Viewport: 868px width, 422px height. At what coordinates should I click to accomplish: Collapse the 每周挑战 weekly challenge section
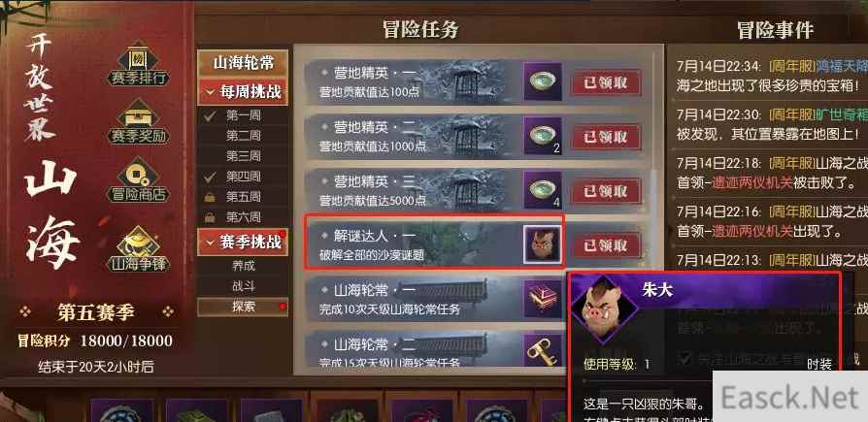(243, 92)
